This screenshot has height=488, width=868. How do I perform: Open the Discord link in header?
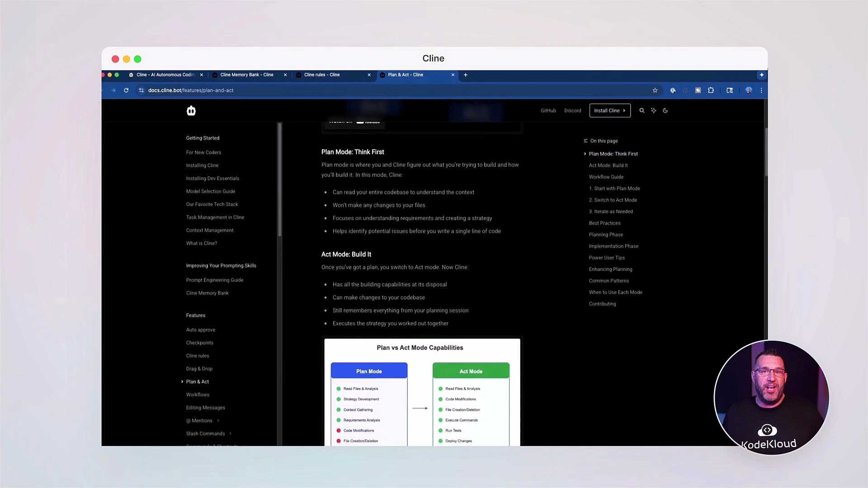point(573,111)
